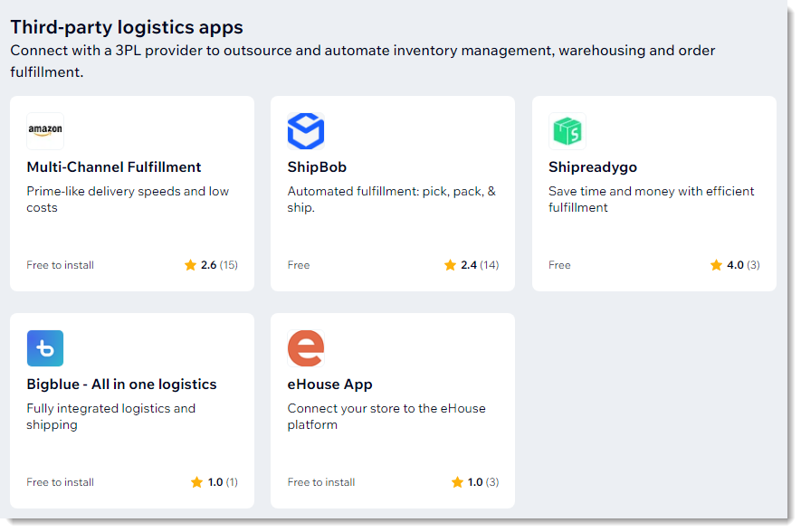Screen dimensions: 801x532
Task: Click the star next to 2.4 rating
Action: pos(450,265)
